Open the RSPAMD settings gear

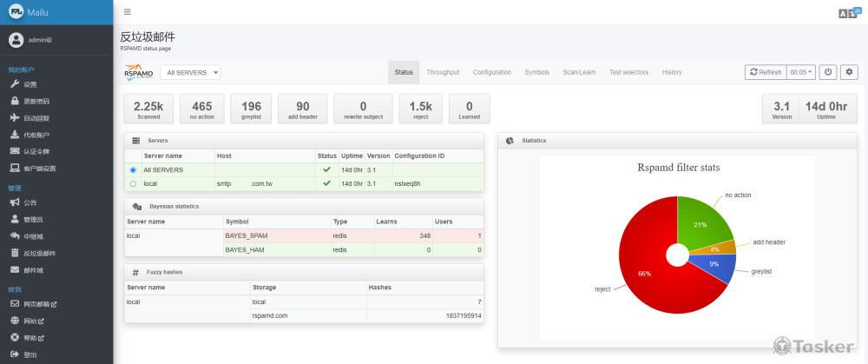click(850, 72)
